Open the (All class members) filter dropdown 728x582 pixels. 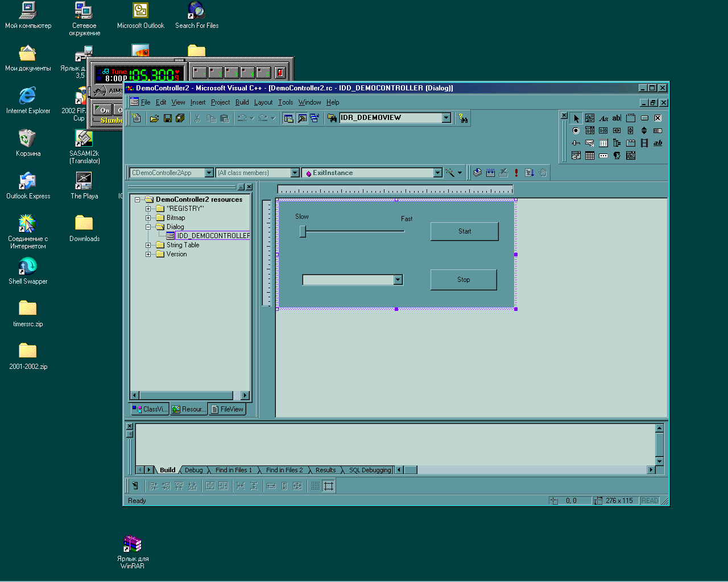295,173
